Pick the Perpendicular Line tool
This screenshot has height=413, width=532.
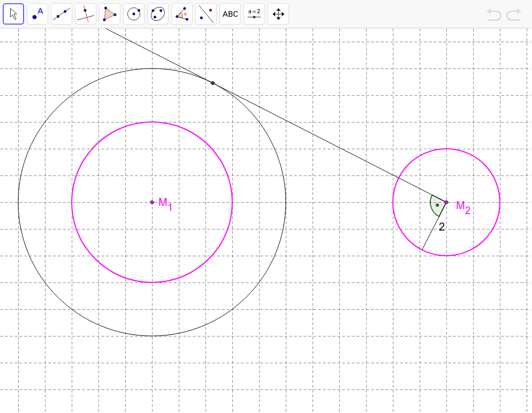click(86, 14)
